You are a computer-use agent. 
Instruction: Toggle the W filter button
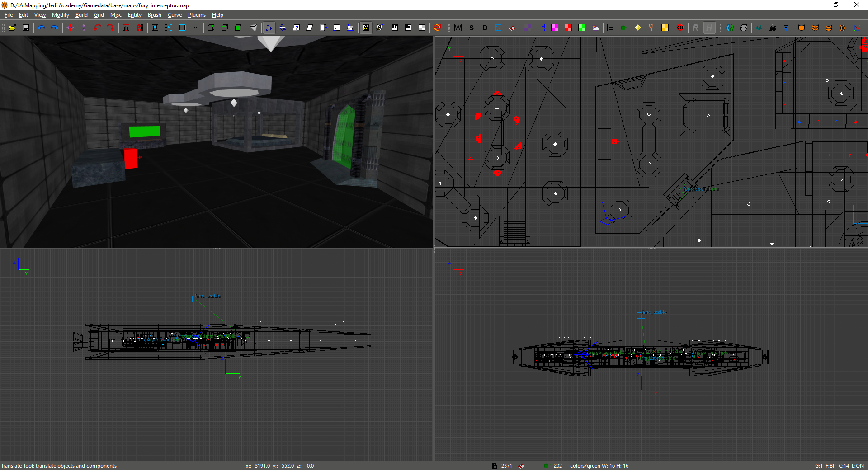point(458,28)
